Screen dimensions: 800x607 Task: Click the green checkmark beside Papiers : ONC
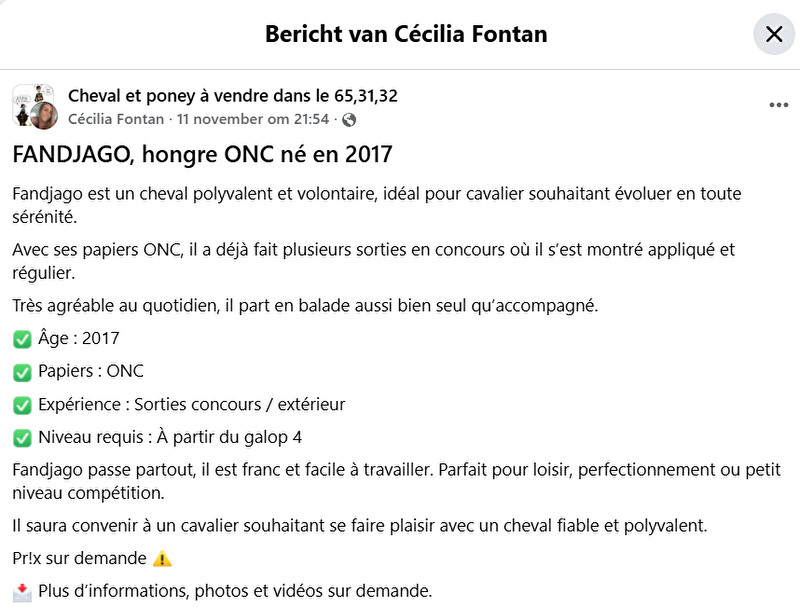tap(22, 372)
